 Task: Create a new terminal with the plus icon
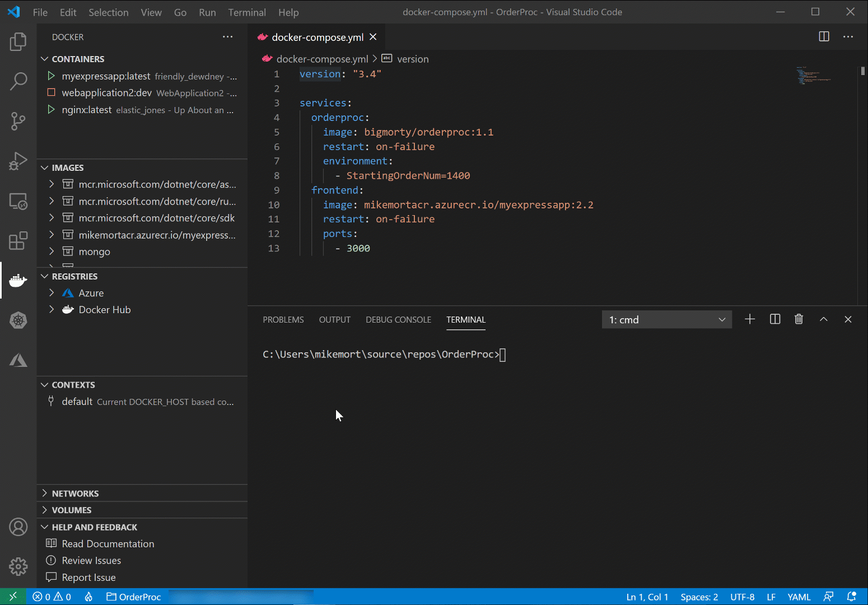(x=750, y=319)
